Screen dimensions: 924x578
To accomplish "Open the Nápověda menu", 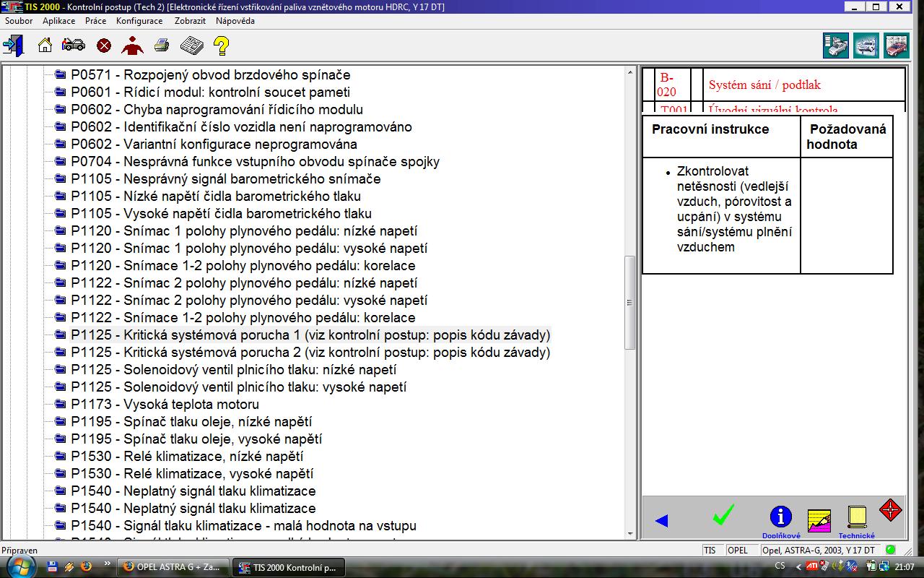I will [x=235, y=21].
